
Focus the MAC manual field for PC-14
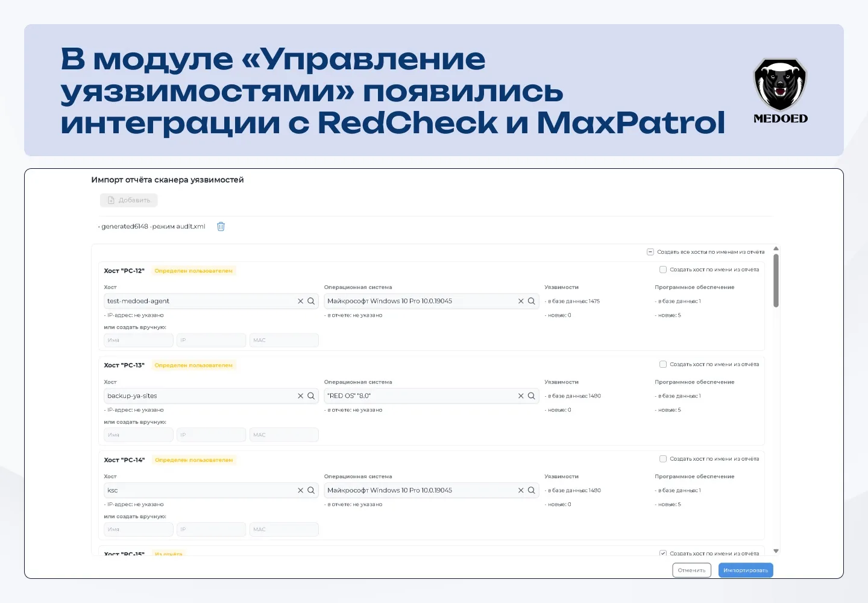click(x=284, y=529)
